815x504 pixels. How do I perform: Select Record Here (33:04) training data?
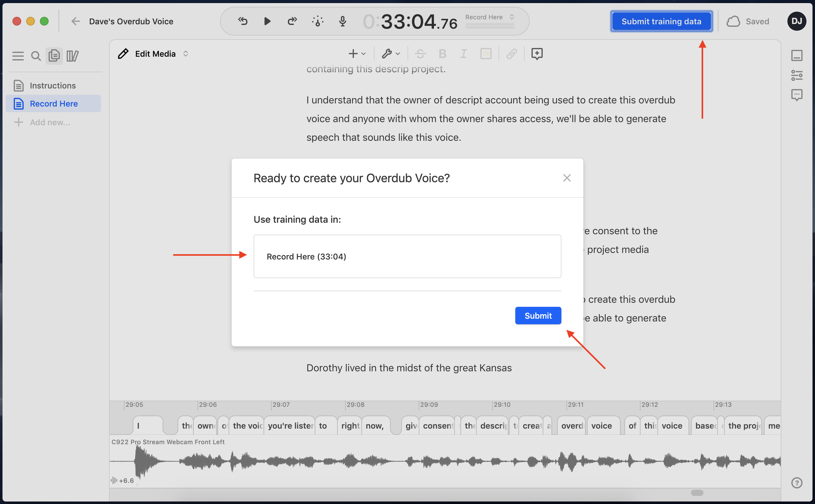point(407,256)
